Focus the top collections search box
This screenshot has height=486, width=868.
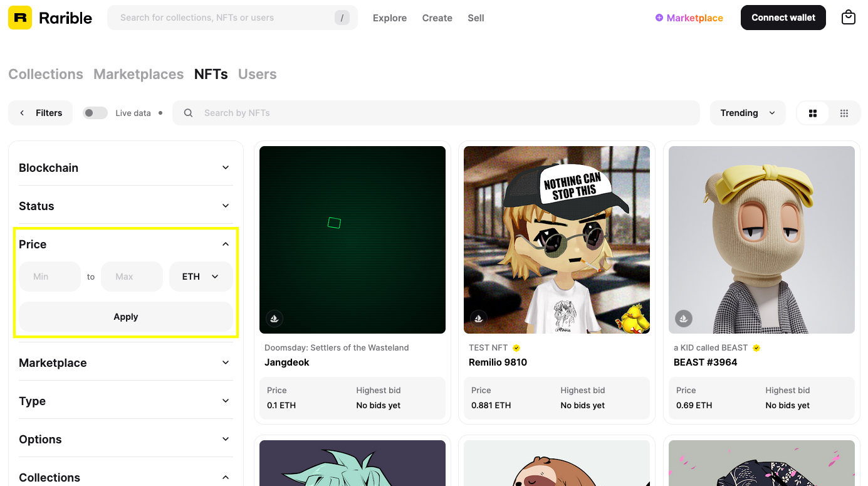[x=233, y=18]
